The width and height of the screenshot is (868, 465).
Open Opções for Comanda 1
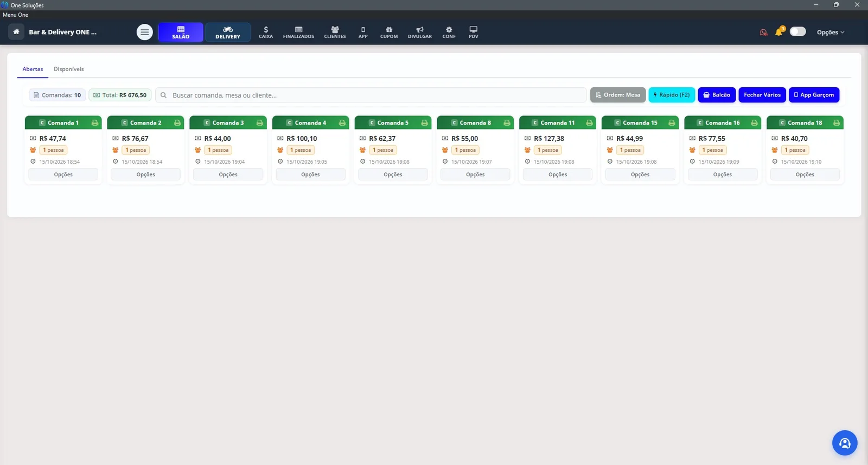63,175
